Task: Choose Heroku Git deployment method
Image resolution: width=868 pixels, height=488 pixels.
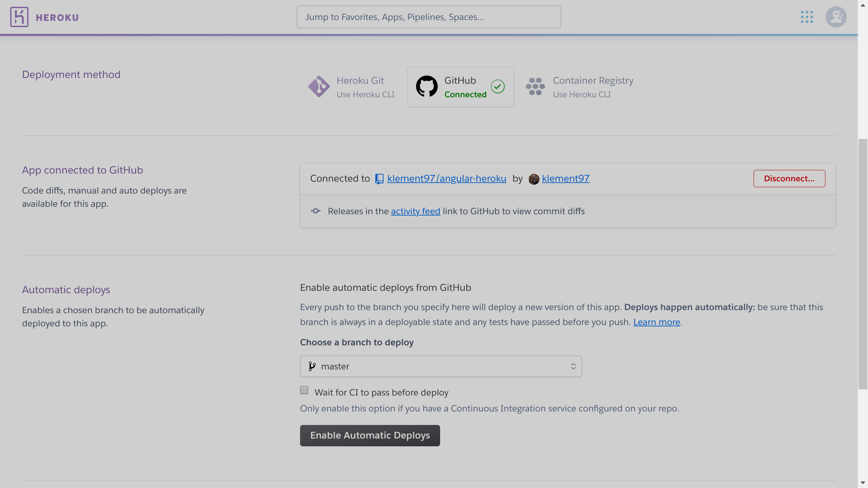Action: click(351, 87)
